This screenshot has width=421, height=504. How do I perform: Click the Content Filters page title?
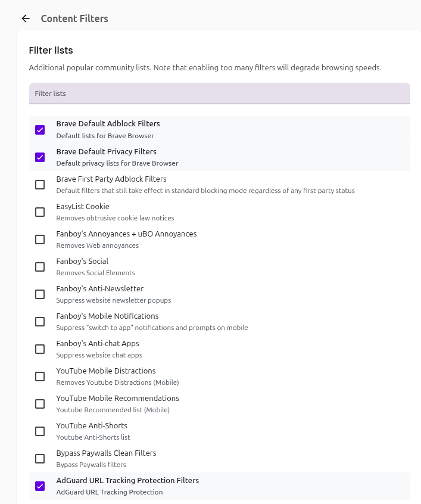(74, 18)
